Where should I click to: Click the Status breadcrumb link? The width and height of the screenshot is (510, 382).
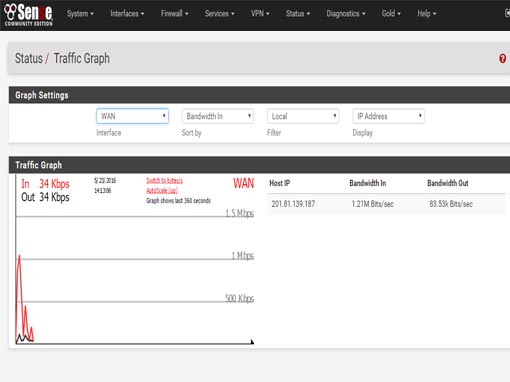(x=29, y=59)
